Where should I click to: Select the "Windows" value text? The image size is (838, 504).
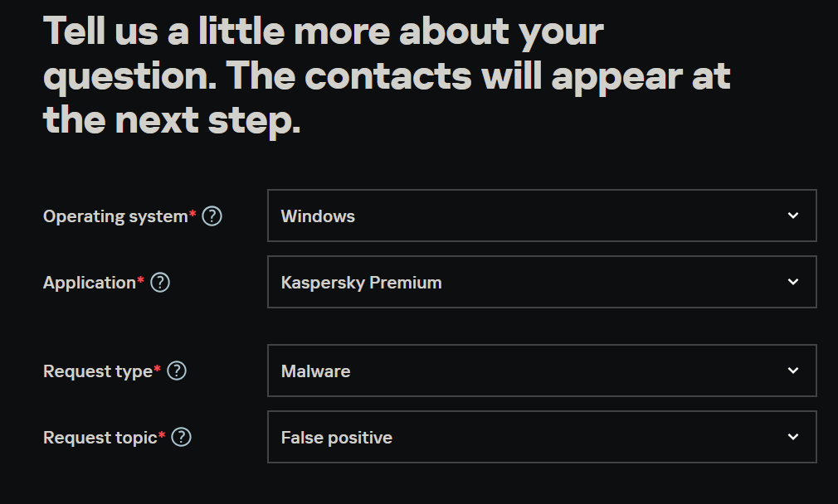[x=318, y=216]
